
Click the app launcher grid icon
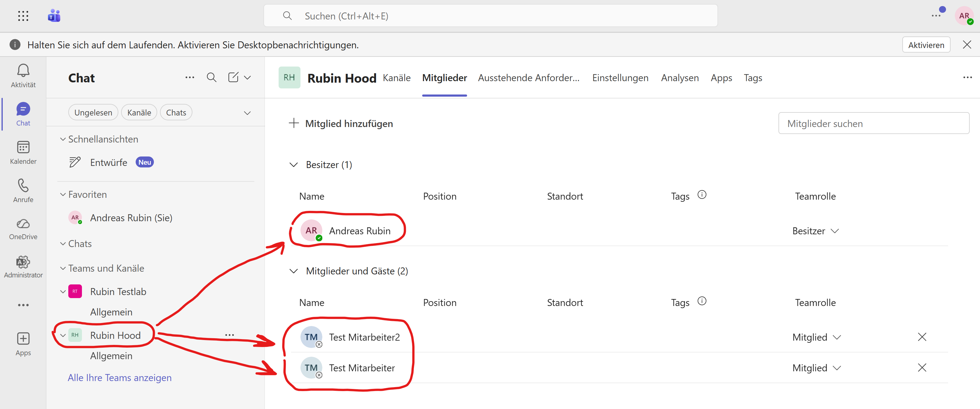coord(23,16)
